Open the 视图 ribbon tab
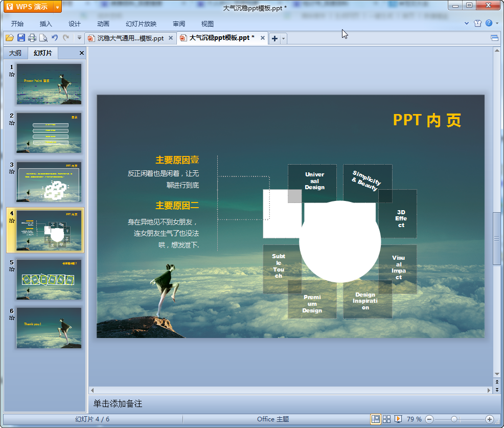 [x=208, y=24]
